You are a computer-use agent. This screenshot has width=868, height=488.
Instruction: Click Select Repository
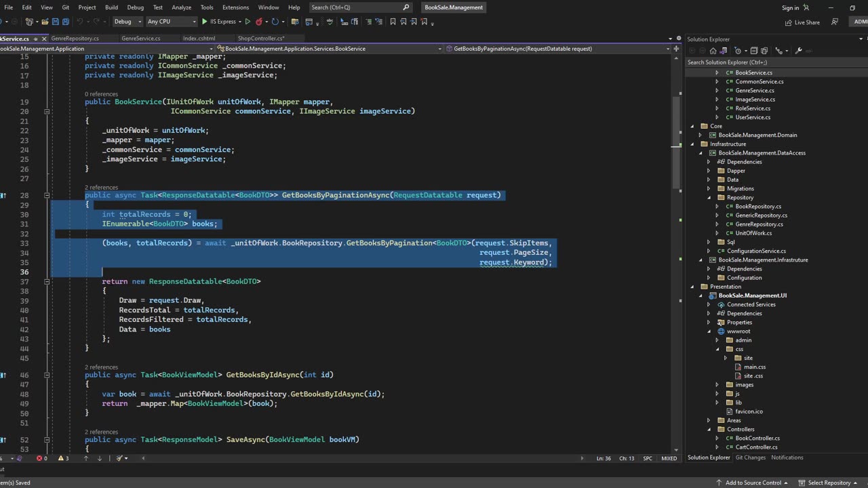(x=829, y=483)
